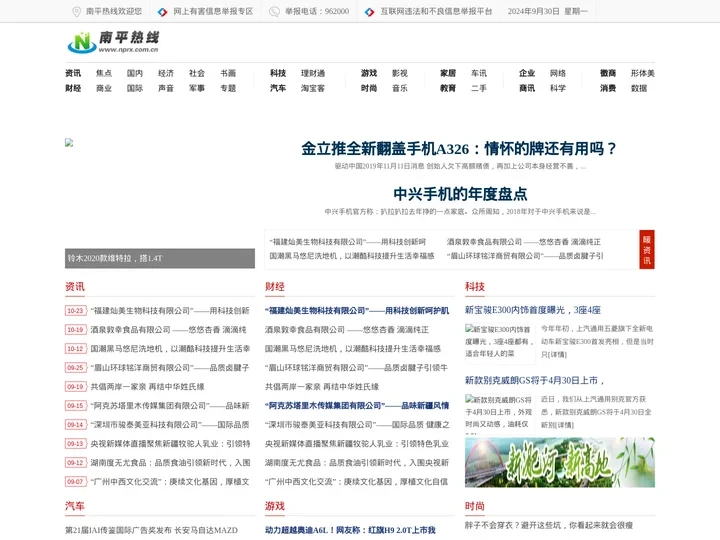Open headline 中兴手机的年度盘点
720x540 pixels.
pyautogui.click(x=460, y=194)
